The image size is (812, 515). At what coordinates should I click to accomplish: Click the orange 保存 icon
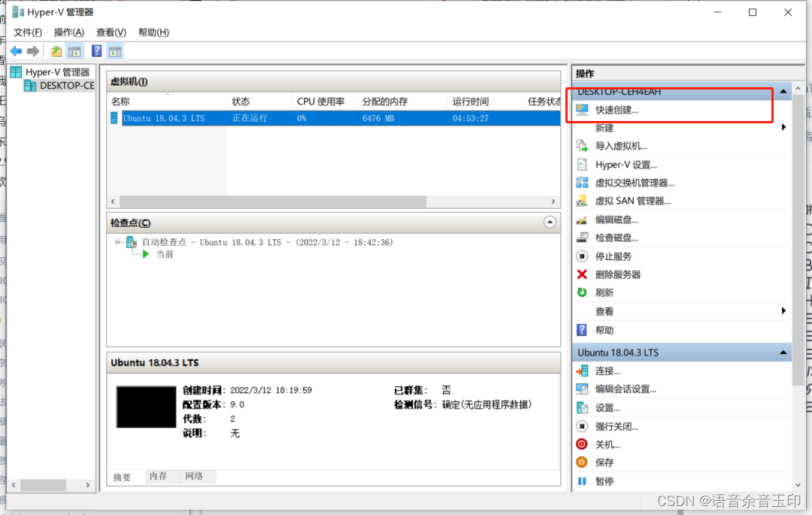tap(582, 462)
